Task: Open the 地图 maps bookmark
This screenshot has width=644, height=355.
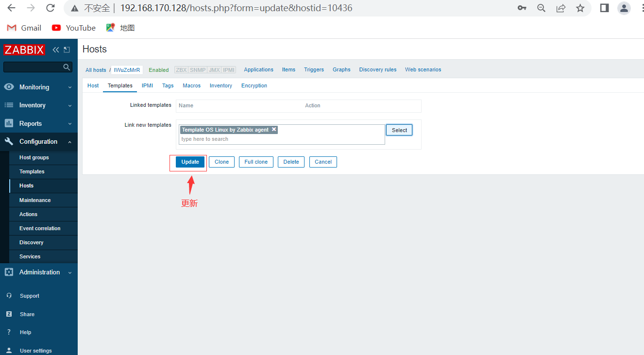Action: (x=120, y=28)
